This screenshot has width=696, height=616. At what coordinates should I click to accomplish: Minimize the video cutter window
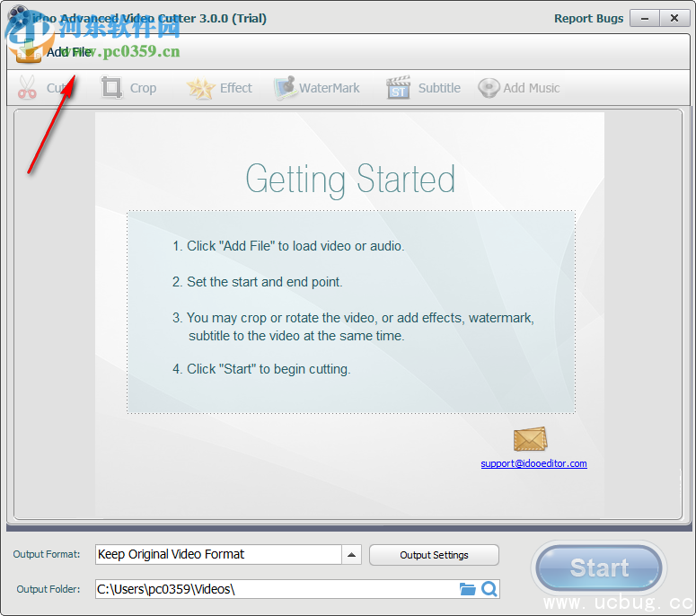[645, 19]
